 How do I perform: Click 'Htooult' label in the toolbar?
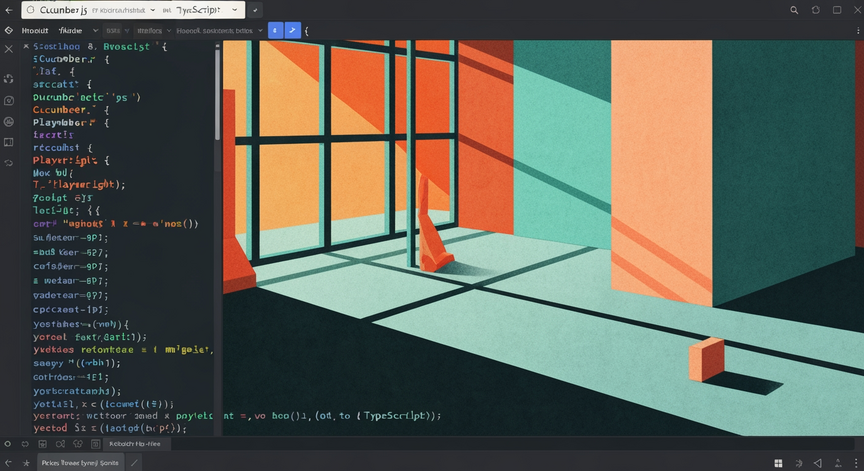coord(35,30)
